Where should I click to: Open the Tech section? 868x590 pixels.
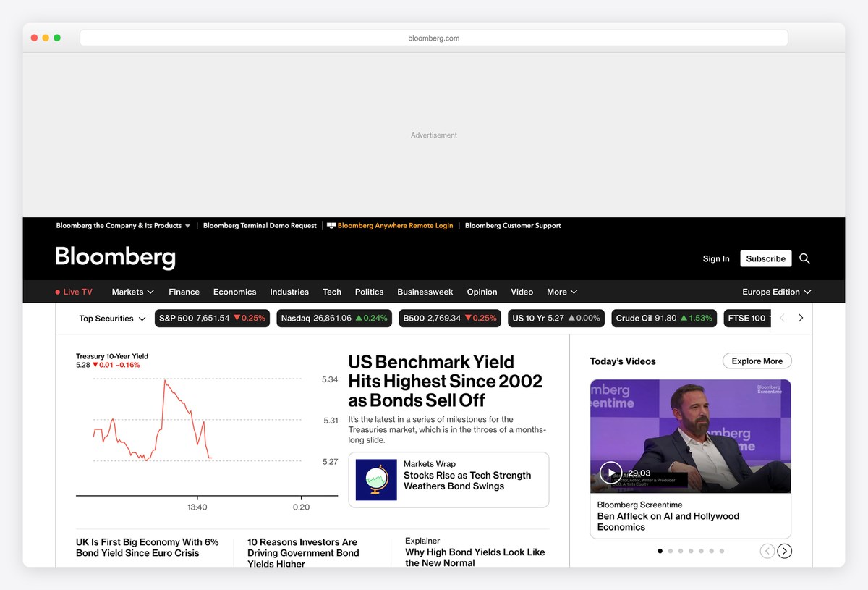(x=332, y=292)
